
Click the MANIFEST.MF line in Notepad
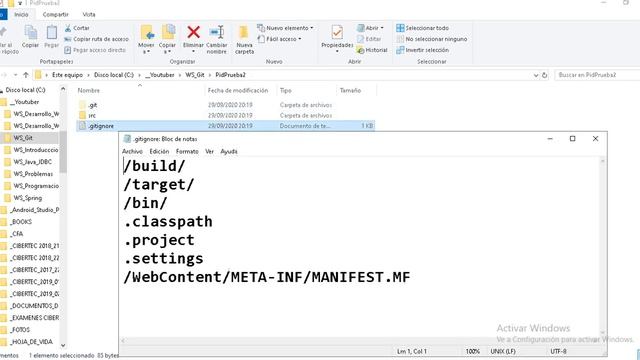coord(267,277)
